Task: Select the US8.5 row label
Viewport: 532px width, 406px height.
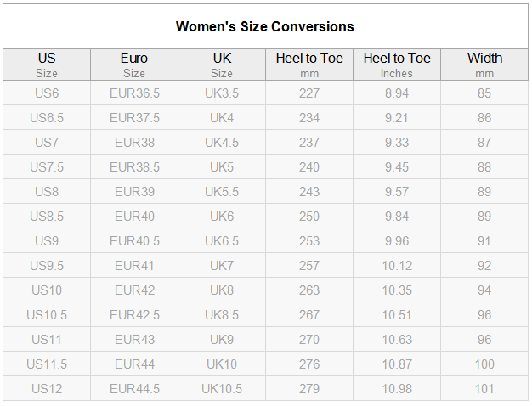Action: coord(47,217)
